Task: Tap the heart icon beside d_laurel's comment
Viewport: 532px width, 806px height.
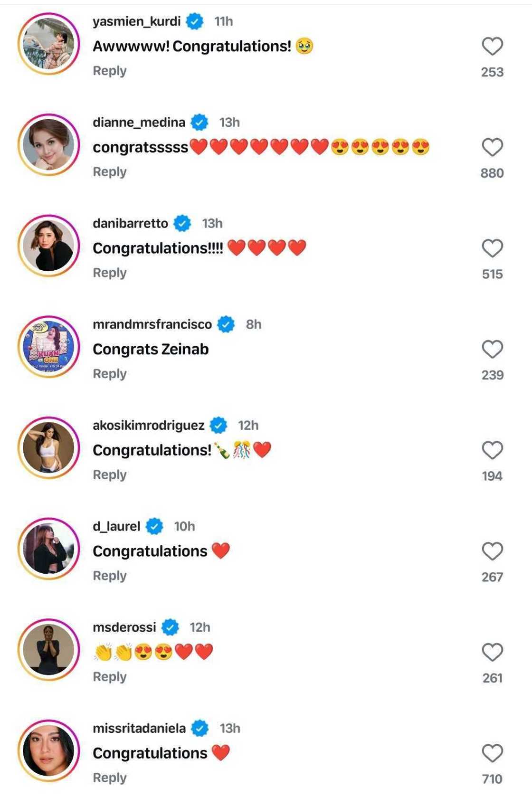Action: (493, 550)
